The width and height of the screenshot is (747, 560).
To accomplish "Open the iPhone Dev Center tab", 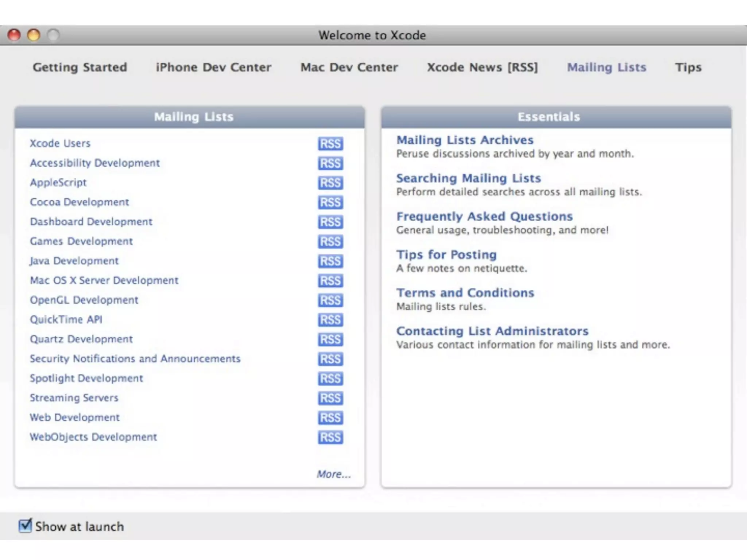I will 213,67.
